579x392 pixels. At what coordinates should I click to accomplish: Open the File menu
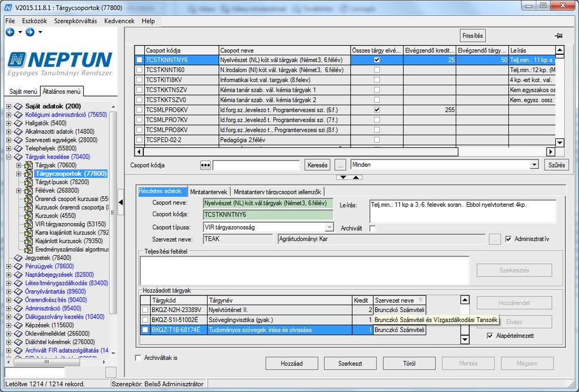(x=10, y=21)
